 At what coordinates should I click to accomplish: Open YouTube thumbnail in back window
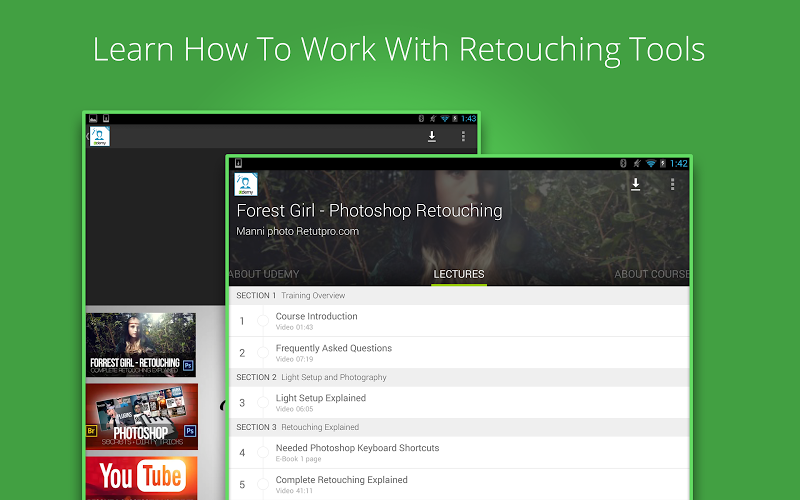pyautogui.click(x=141, y=478)
